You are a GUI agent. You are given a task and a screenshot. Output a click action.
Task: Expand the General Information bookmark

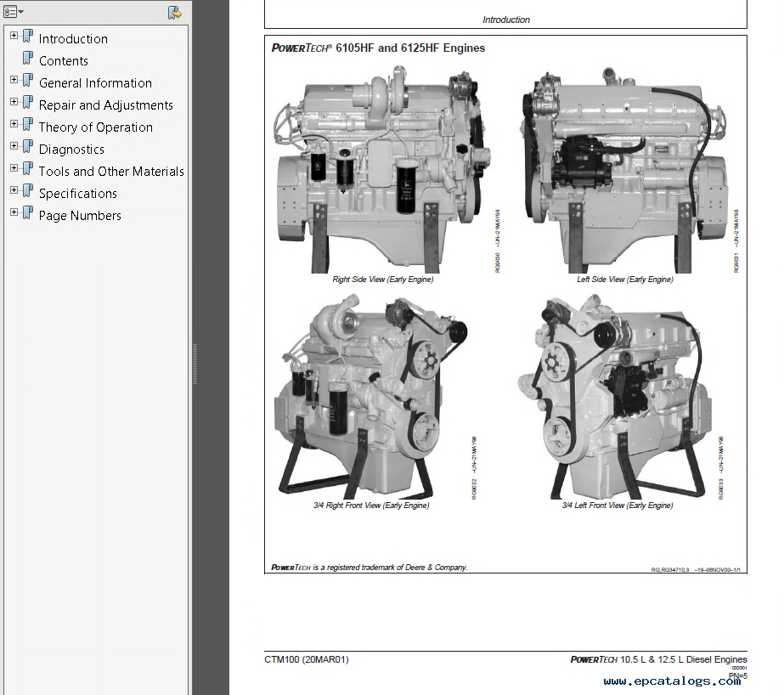[x=14, y=80]
